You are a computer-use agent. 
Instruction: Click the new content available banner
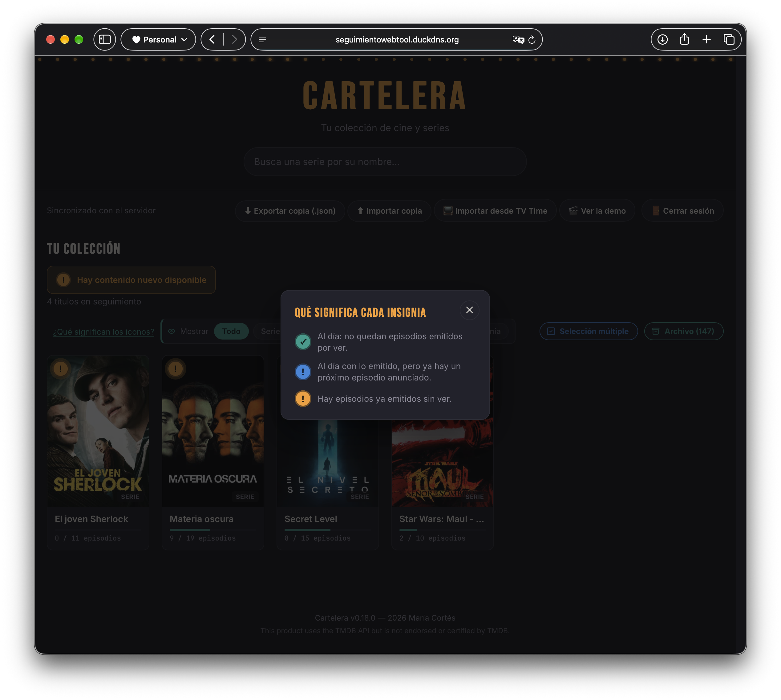131,280
